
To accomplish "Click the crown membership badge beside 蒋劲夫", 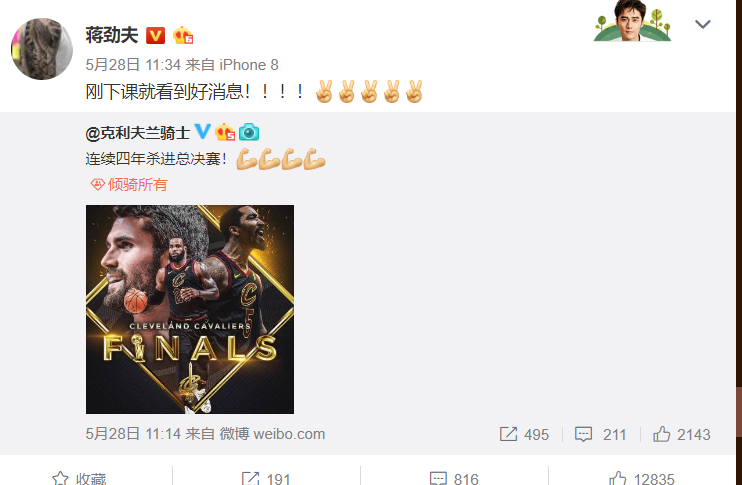I will (183, 35).
